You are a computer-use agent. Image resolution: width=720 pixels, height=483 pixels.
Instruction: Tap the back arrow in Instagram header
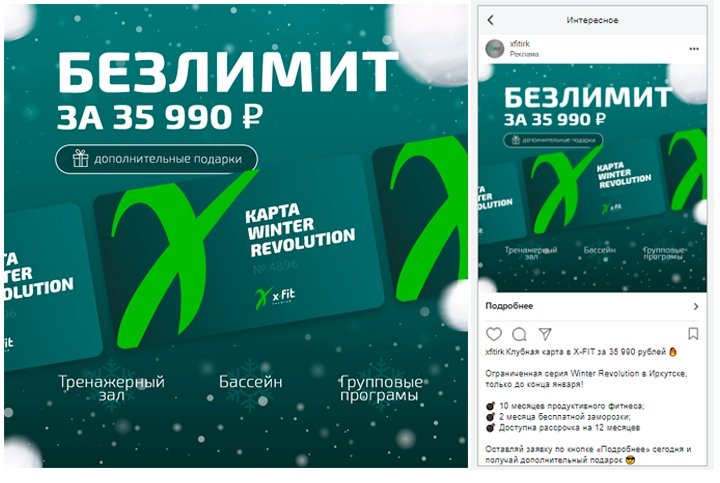(x=490, y=20)
